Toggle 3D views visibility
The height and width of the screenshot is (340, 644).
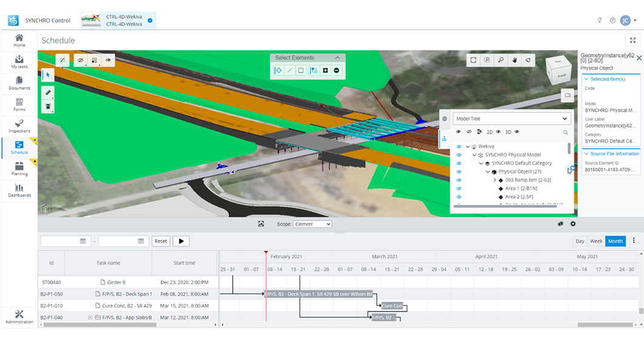pyautogui.click(x=517, y=132)
